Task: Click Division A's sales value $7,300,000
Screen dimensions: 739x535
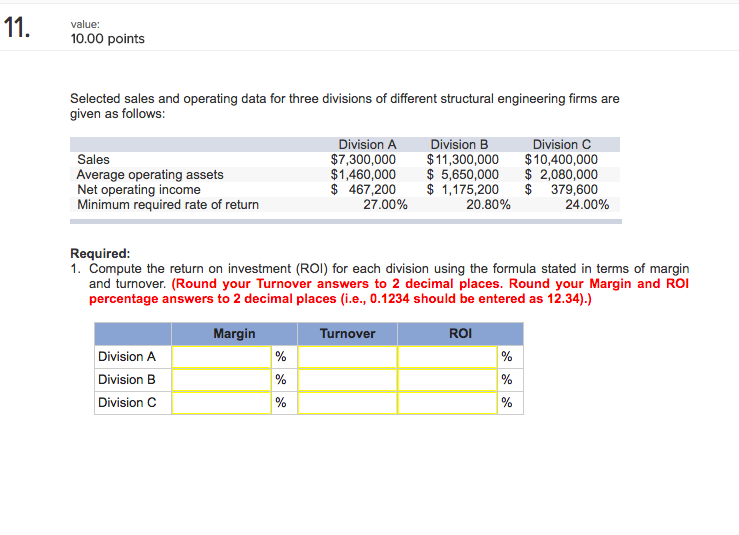Action: [363, 159]
